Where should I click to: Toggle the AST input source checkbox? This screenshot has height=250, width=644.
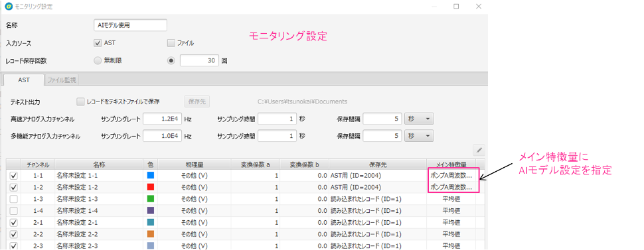pos(98,42)
